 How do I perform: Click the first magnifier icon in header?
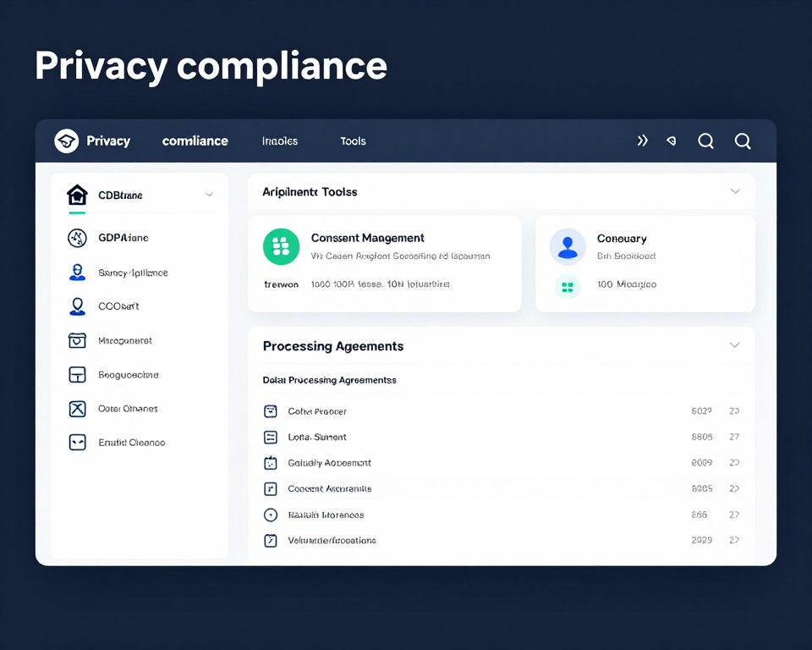705,141
